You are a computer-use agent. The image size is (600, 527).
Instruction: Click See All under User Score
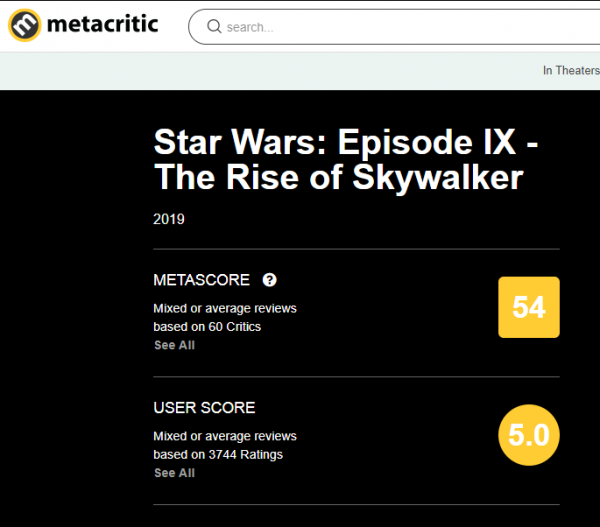tap(174, 473)
